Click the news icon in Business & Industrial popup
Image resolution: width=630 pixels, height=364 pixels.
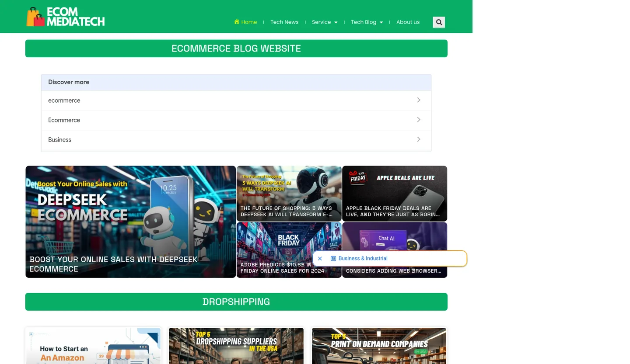coord(333,259)
